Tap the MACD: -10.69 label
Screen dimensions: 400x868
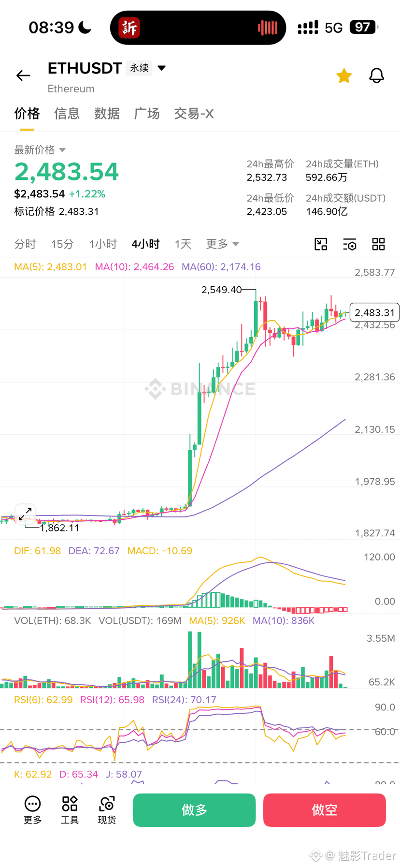(x=160, y=551)
